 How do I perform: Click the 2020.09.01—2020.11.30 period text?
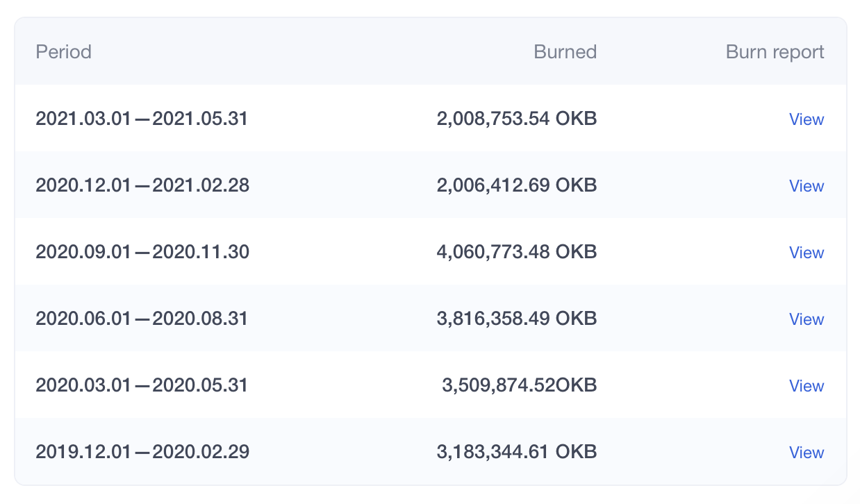142,252
